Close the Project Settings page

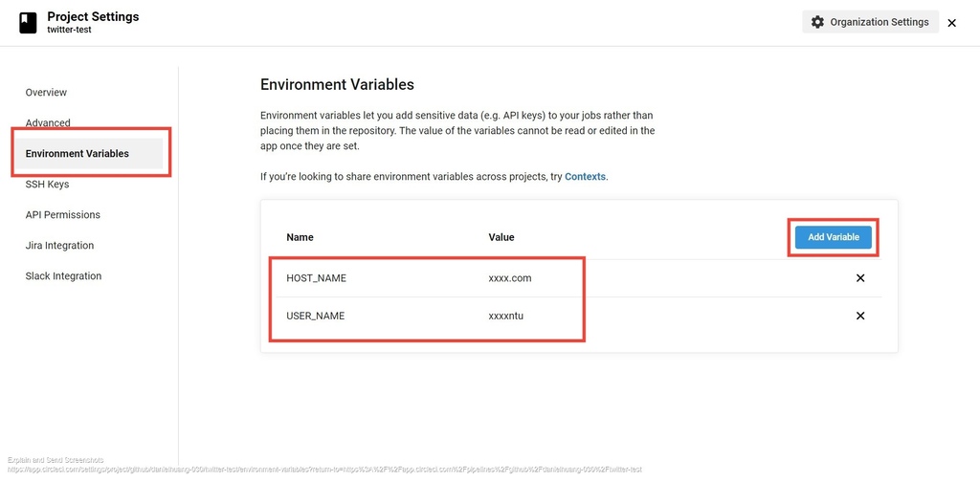(x=951, y=23)
